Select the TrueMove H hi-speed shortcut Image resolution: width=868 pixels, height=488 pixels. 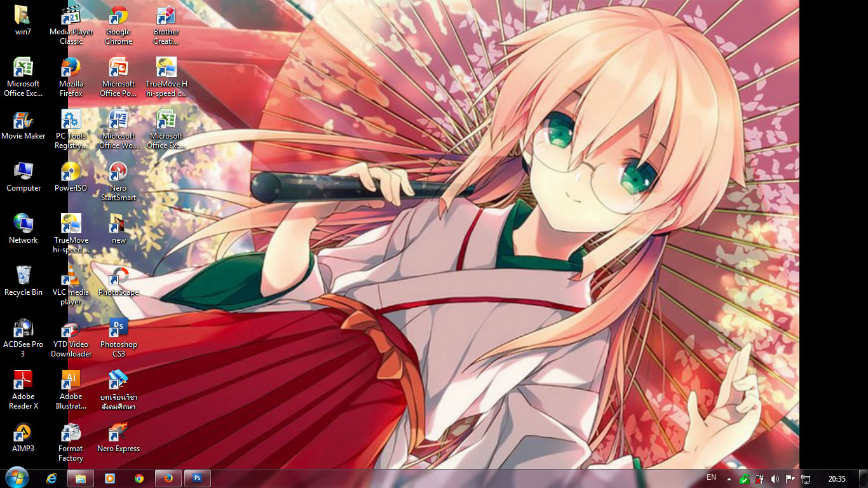click(166, 78)
